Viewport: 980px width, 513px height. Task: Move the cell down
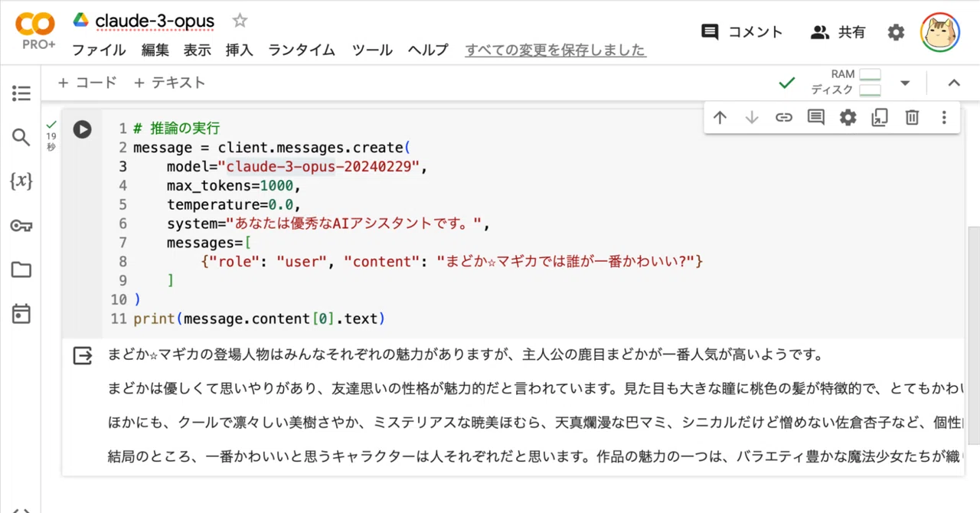click(752, 117)
